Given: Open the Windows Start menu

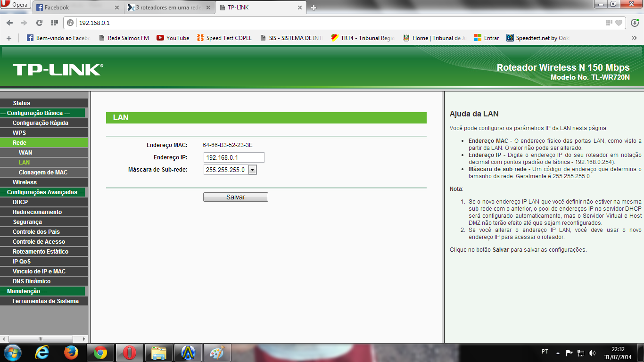Looking at the screenshot, I should pyautogui.click(x=12, y=353).
